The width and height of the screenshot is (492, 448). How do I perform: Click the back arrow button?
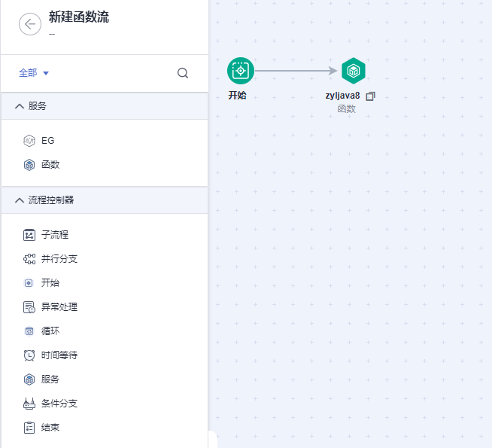[30, 24]
